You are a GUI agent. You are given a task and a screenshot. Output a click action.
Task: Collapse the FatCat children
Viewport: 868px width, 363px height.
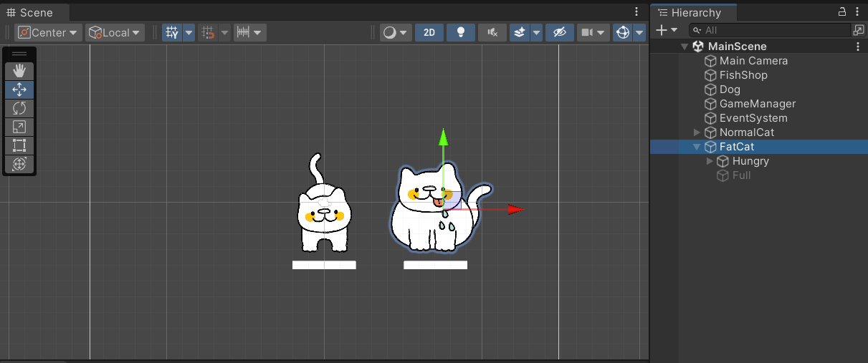click(697, 147)
